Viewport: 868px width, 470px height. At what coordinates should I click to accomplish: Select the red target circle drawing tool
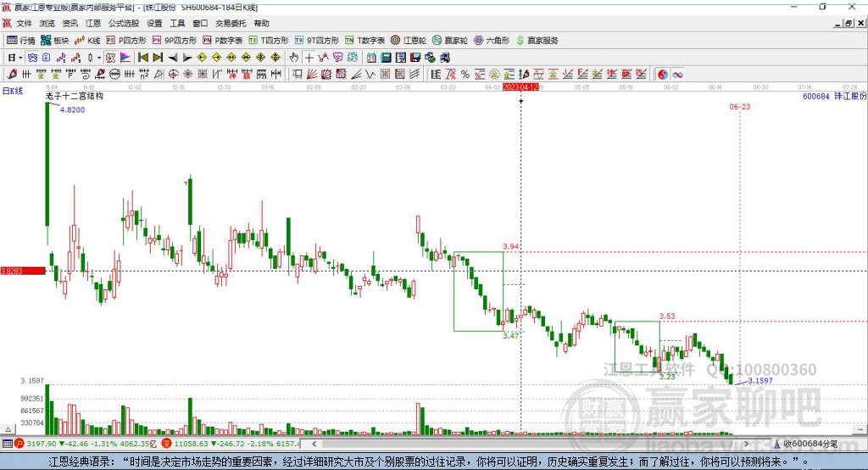(x=173, y=75)
